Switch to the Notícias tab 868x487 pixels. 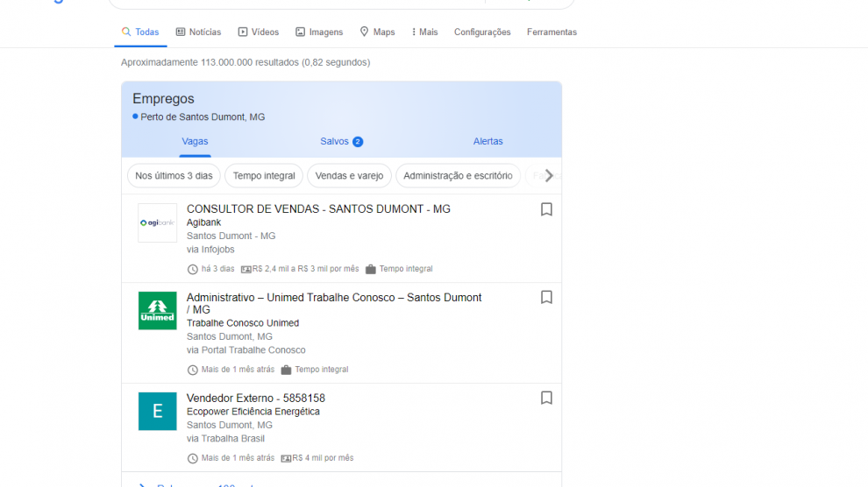(198, 32)
